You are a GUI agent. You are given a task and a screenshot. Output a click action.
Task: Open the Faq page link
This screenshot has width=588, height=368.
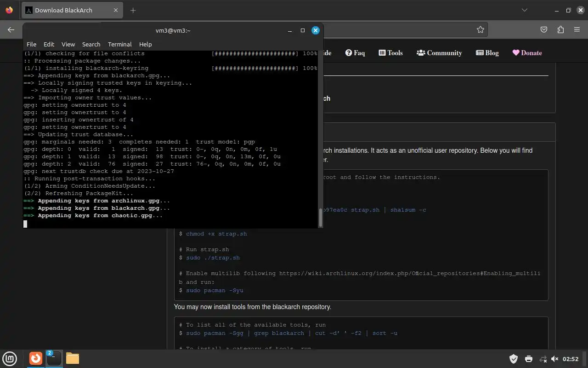pos(355,53)
